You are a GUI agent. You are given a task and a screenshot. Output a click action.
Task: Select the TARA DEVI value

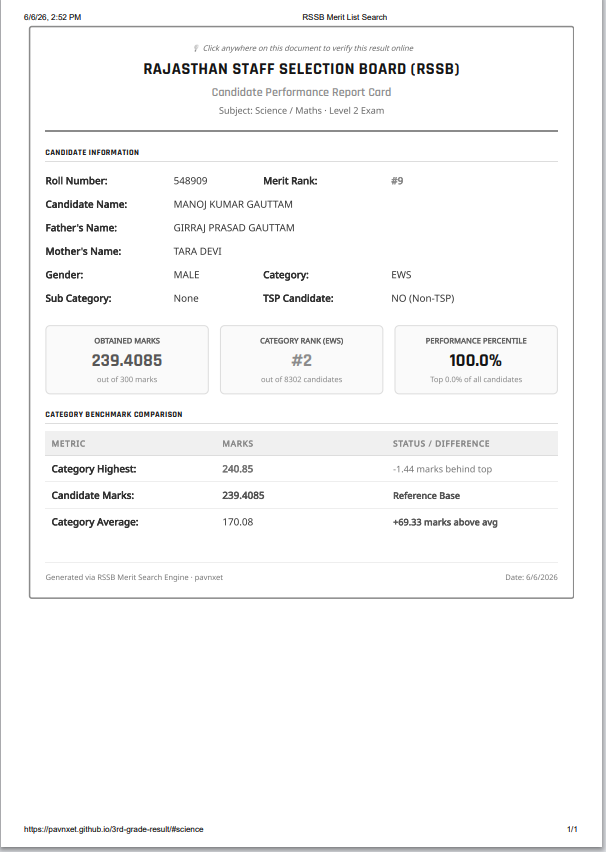(x=198, y=251)
